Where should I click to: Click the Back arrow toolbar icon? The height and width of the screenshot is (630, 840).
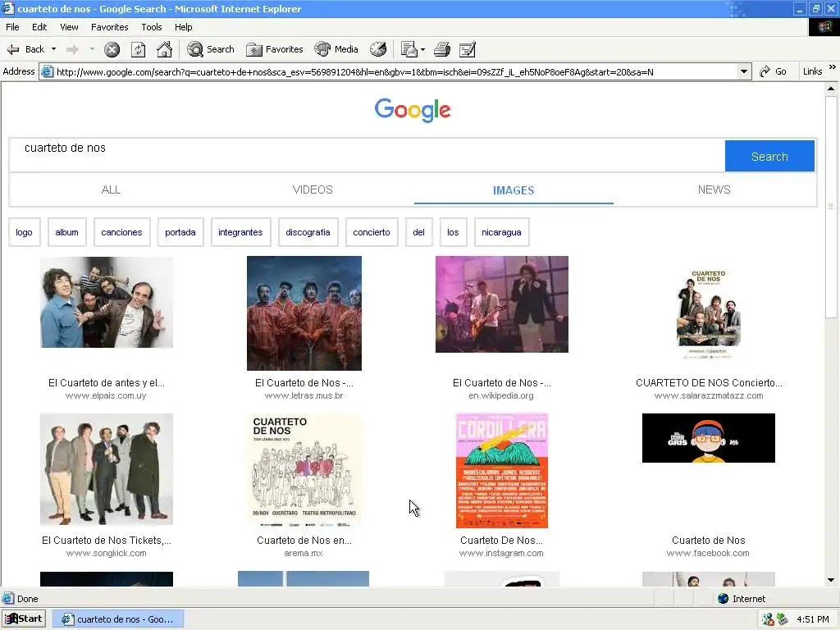[x=13, y=49]
